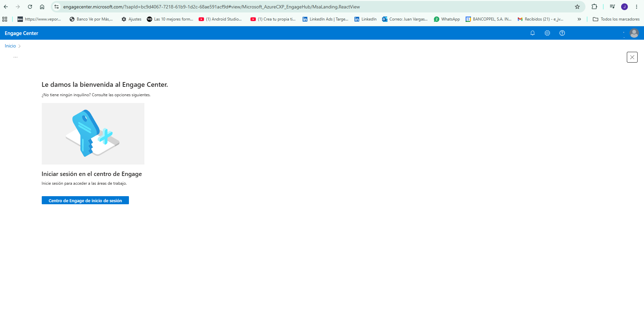Open the Engage Center account avatar
Image resolution: width=644 pixels, height=322 pixels.
point(634,33)
